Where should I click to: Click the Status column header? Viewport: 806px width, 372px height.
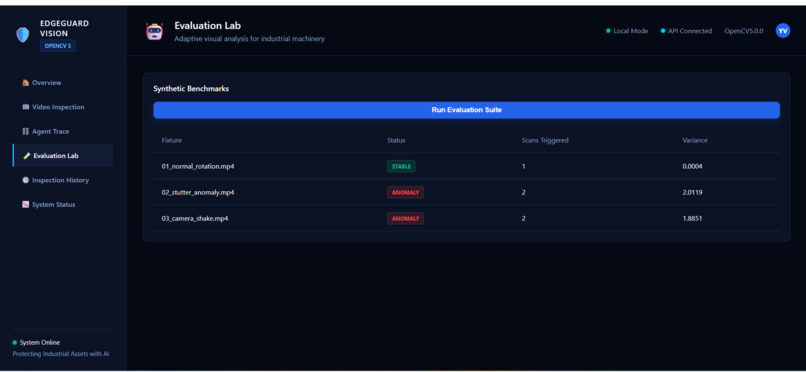(396, 140)
